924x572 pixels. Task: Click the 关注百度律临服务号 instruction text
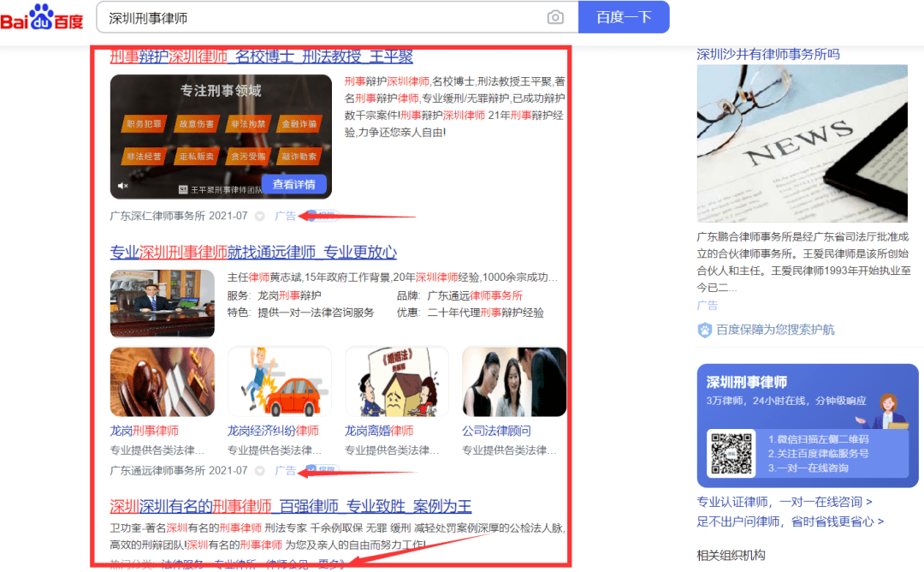pyautogui.click(x=818, y=454)
